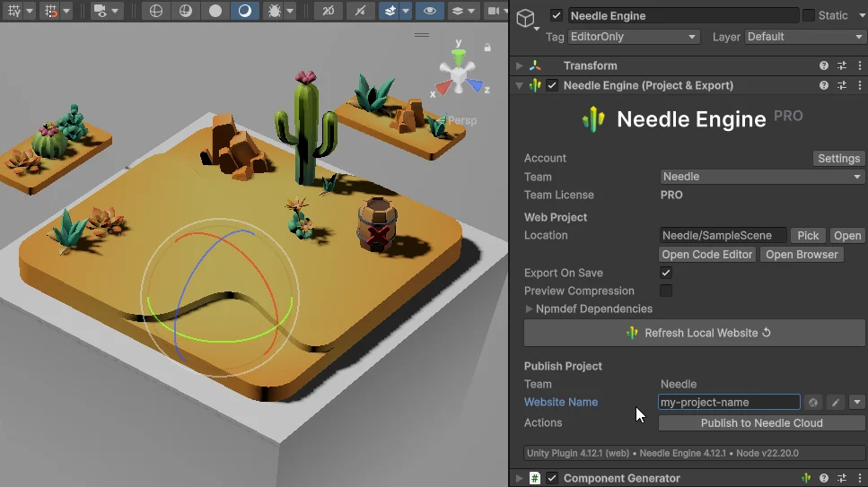Select shaded wireframe draw mode icon

(x=186, y=11)
